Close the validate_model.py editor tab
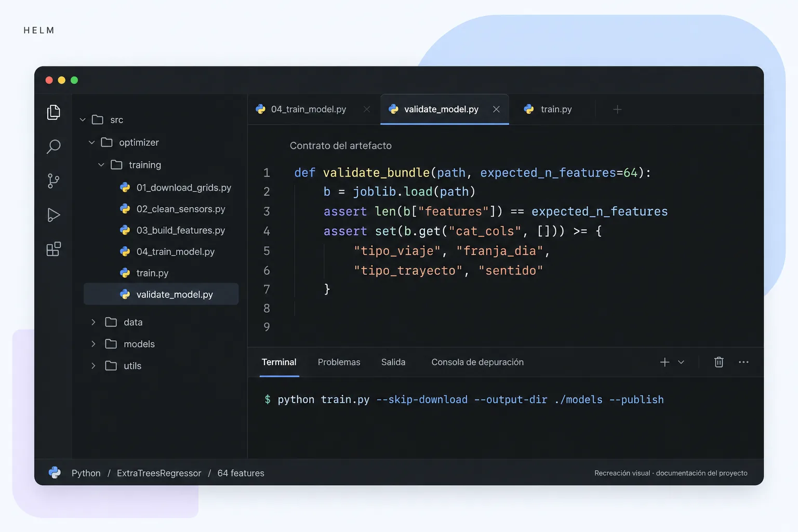798x532 pixels. point(496,109)
